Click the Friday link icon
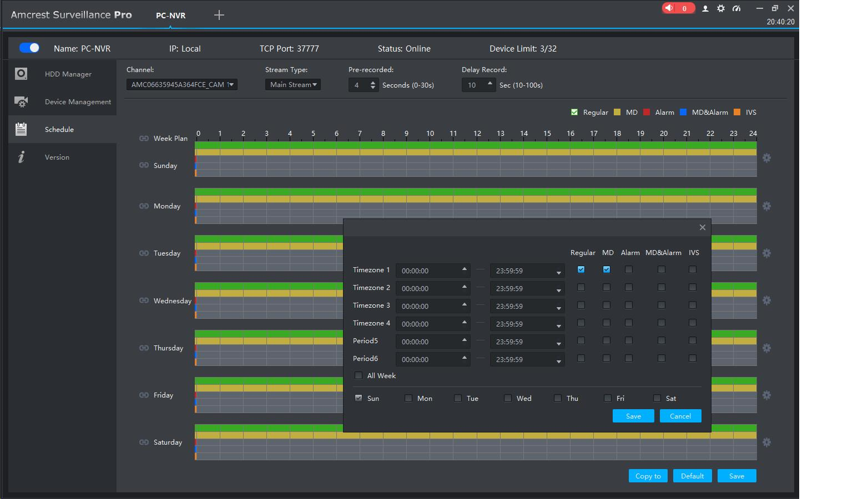This screenshot has width=868, height=499. (144, 395)
